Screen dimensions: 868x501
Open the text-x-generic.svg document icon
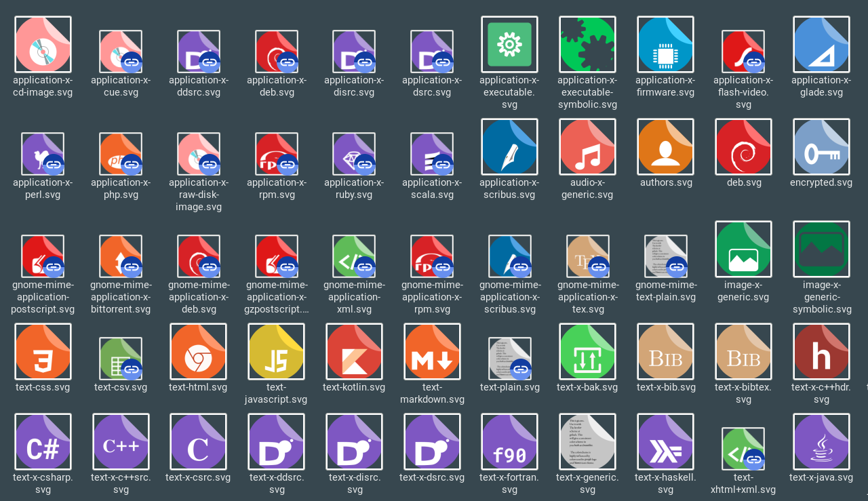[587, 441]
